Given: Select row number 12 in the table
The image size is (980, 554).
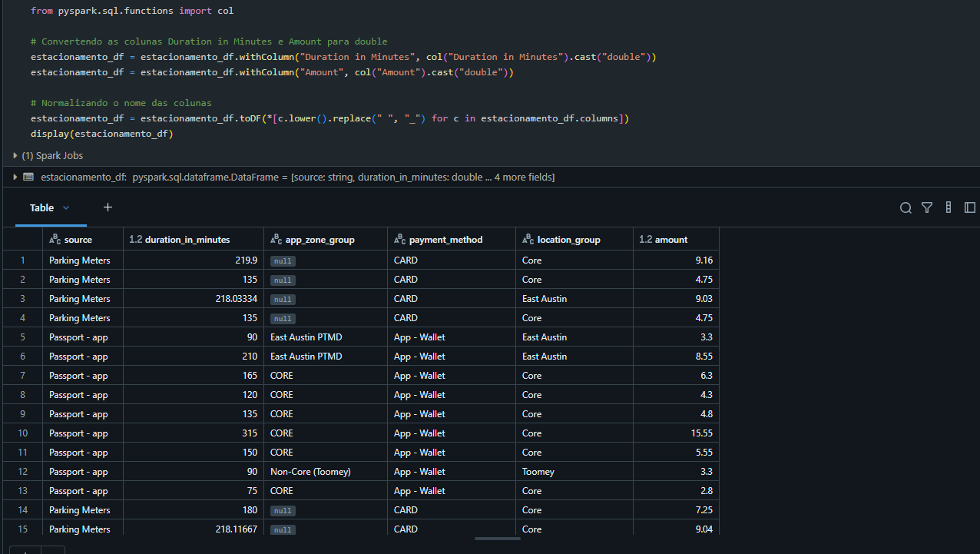Looking at the screenshot, I should click(x=23, y=472).
